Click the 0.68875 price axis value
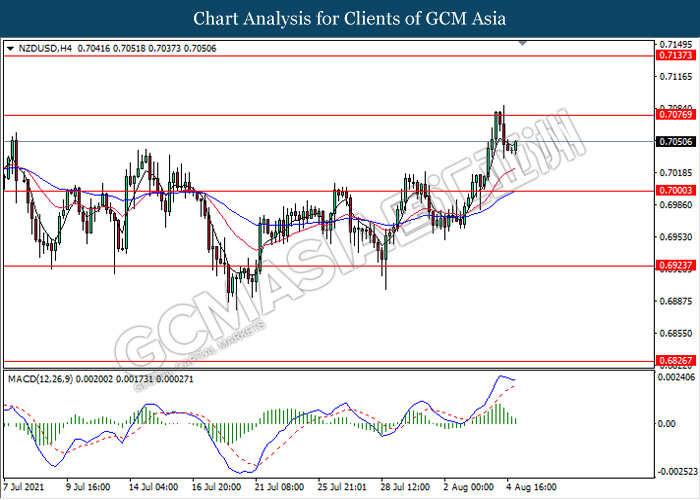700x500 pixels. pyautogui.click(x=676, y=301)
